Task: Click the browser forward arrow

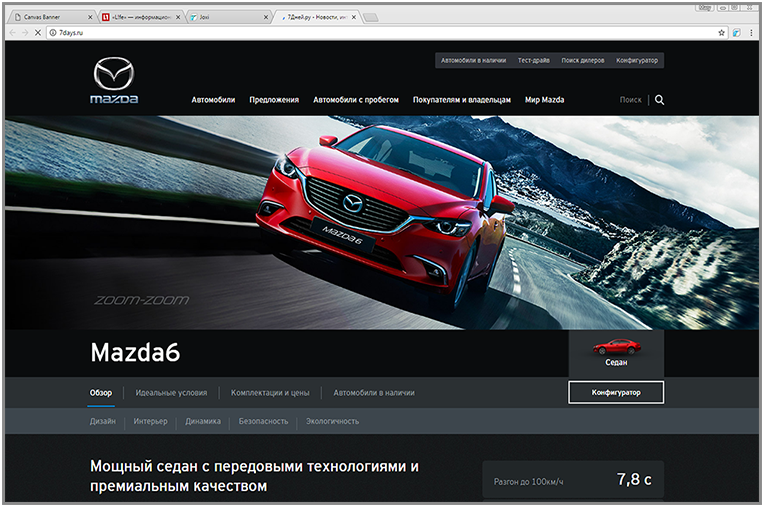Action: coord(25,33)
